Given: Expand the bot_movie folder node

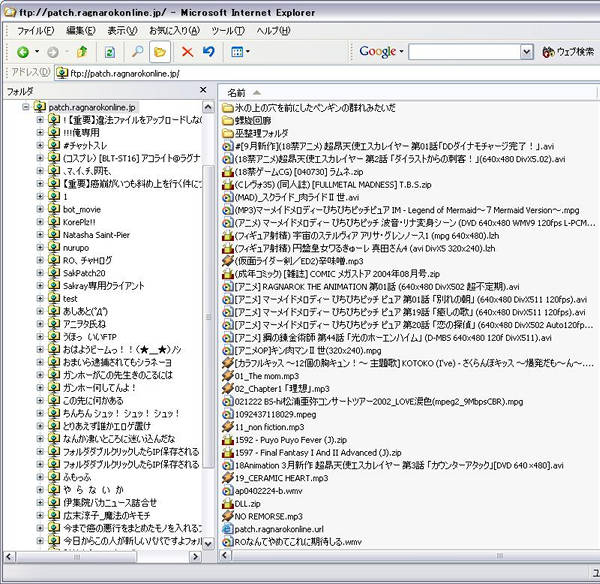Looking at the screenshot, I should (40, 209).
